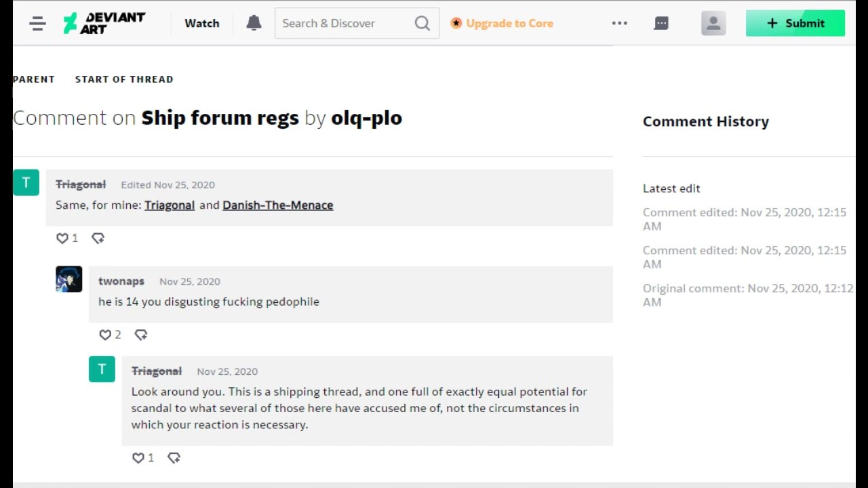This screenshot has width=868, height=488.
Task: Reply to Triagonal's last comment
Action: (x=174, y=458)
